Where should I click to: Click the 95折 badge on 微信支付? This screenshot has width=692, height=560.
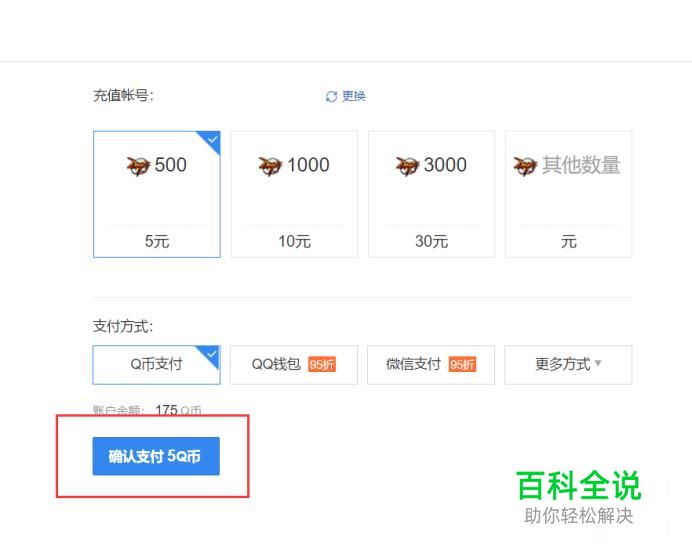[462, 365]
